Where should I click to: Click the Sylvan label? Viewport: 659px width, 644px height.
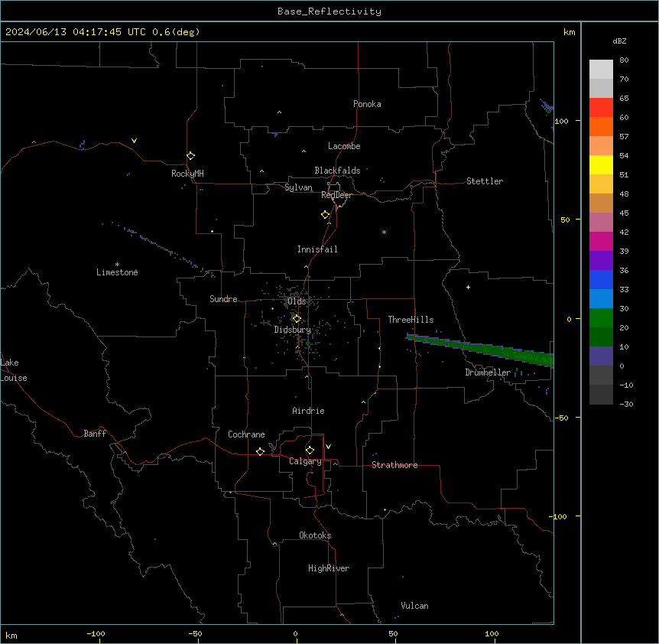[x=298, y=187]
